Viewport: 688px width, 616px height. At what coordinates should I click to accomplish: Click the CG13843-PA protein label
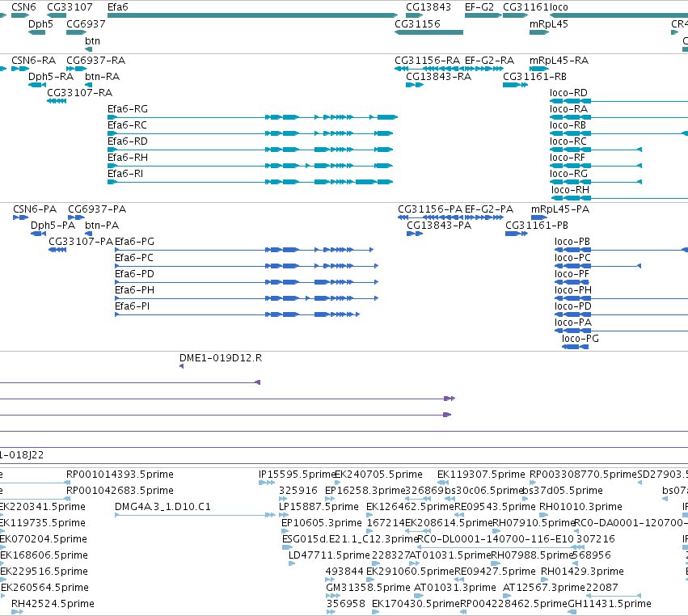[x=439, y=225]
